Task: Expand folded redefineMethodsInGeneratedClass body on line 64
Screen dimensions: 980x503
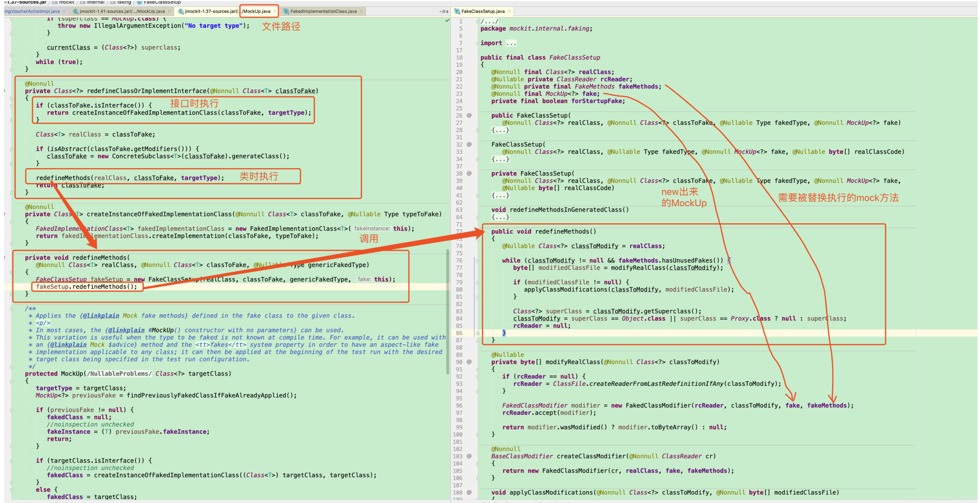Action: tap(478, 217)
